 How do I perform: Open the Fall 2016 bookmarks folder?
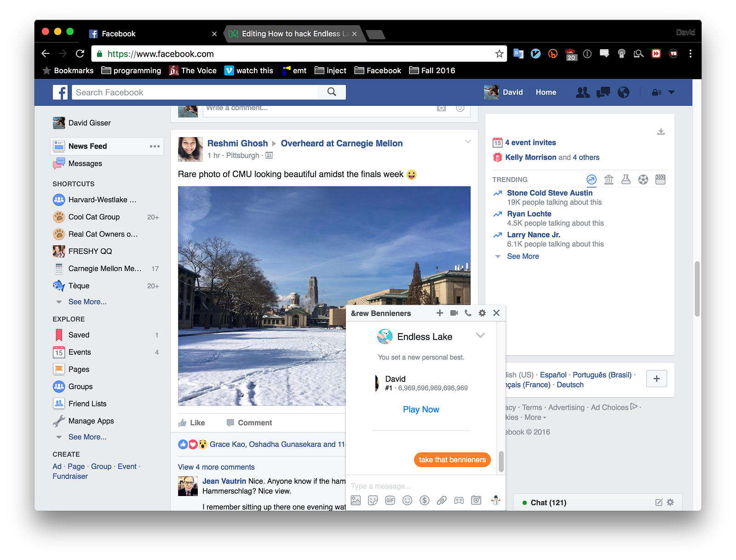(x=432, y=70)
